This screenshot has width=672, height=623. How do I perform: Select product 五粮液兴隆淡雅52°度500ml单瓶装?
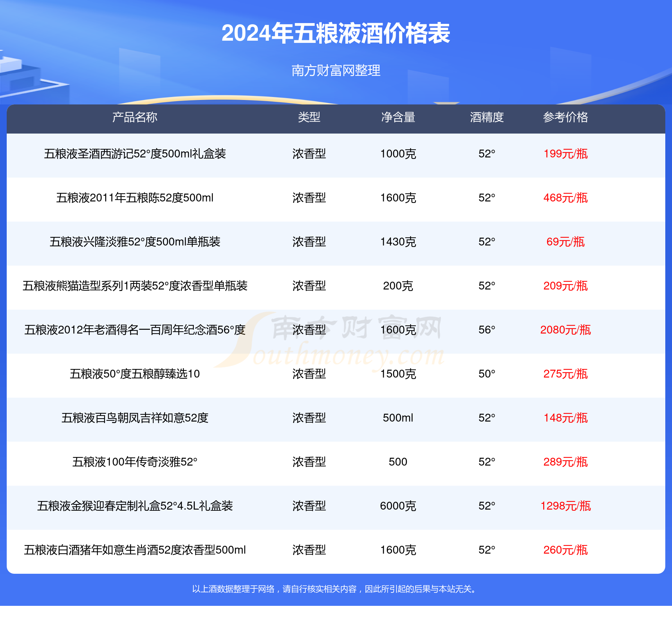click(x=135, y=242)
